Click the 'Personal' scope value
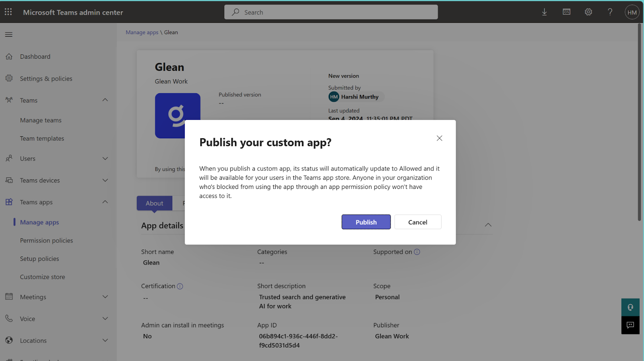The height and width of the screenshot is (361, 644). pyautogui.click(x=387, y=297)
